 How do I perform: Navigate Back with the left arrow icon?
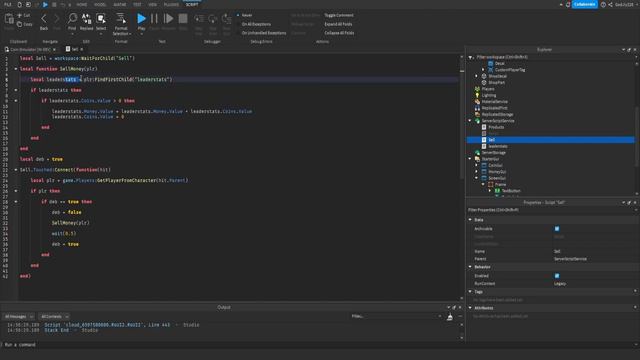tap(44, 18)
